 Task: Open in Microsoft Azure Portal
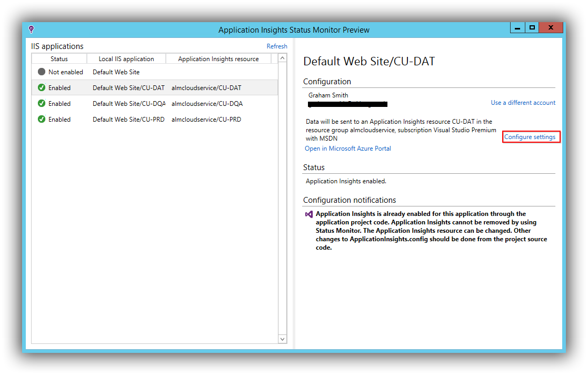(x=347, y=148)
